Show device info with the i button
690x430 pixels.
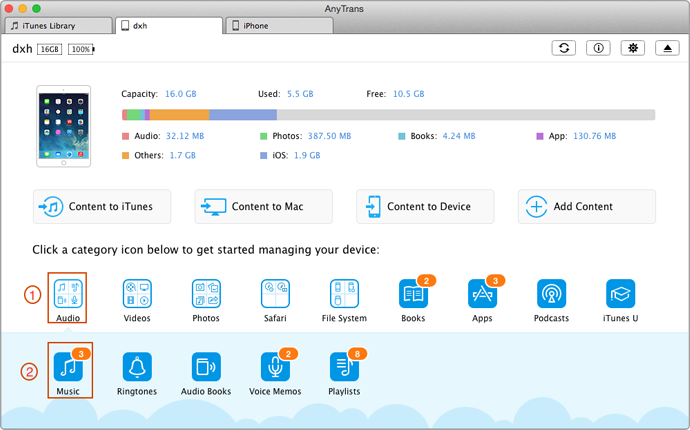coord(598,48)
